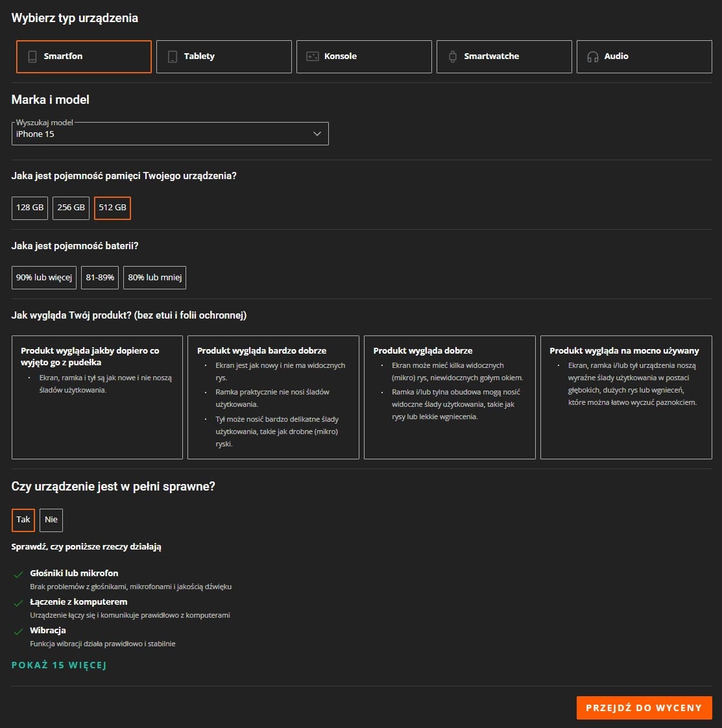Image resolution: width=722 pixels, height=728 pixels.
Task: Select 81-89% battery capacity
Action: [x=100, y=278]
